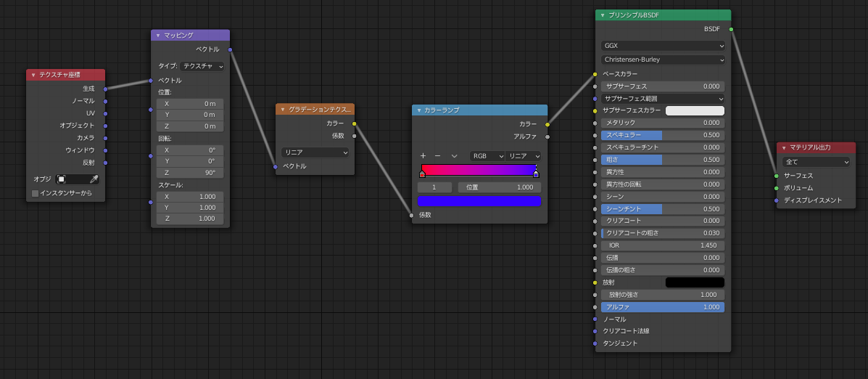The height and width of the screenshot is (379, 868).
Task: Collapse the プリンシプルBSDF node
Action: pyautogui.click(x=603, y=15)
